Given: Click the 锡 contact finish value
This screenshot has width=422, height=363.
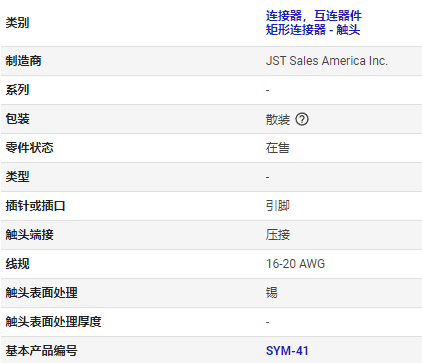Looking at the screenshot, I should (272, 293).
